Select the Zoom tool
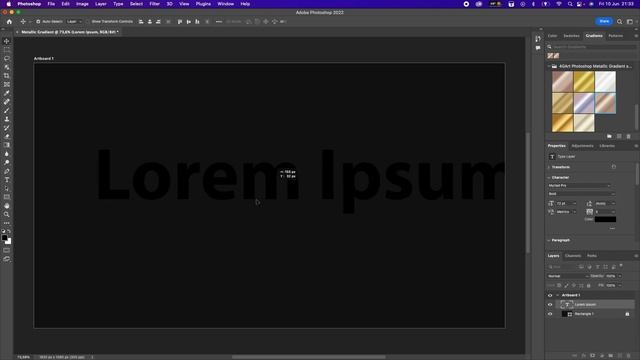Viewport: 640px width, 360px height. pos(7,214)
